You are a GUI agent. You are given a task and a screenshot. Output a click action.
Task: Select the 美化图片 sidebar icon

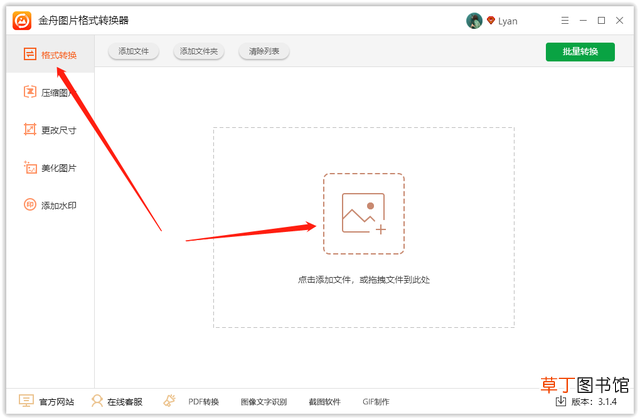point(30,167)
